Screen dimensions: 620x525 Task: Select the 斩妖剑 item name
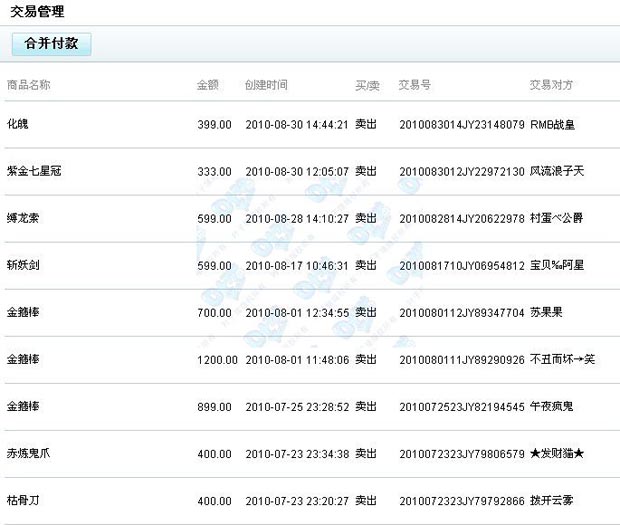coord(23,265)
